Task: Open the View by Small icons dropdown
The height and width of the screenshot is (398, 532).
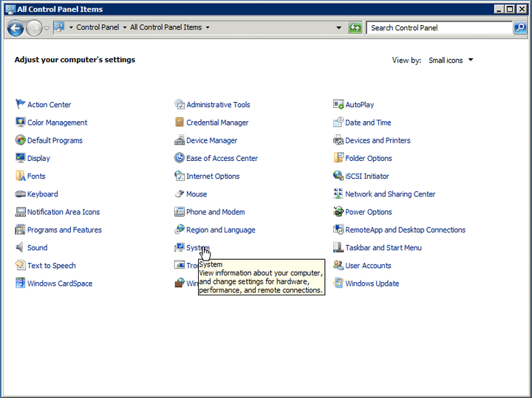Action: (451, 61)
